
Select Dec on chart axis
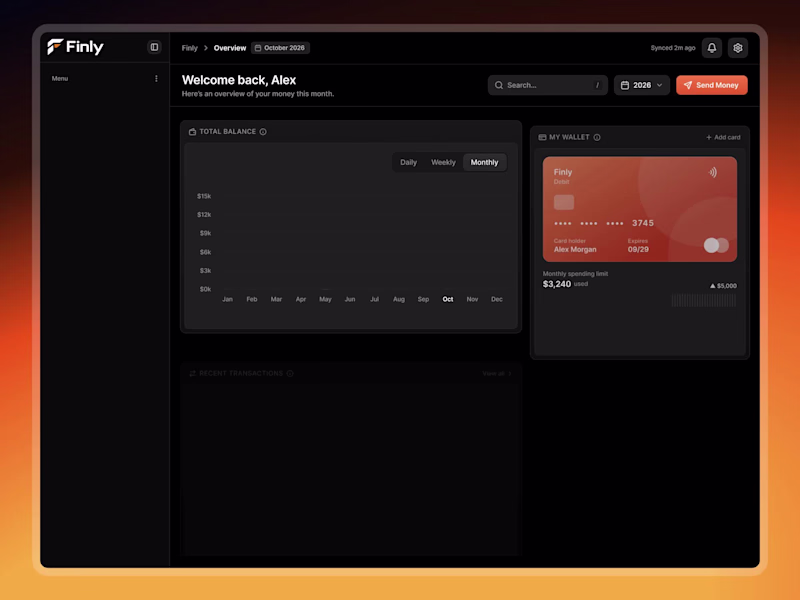[x=496, y=299]
